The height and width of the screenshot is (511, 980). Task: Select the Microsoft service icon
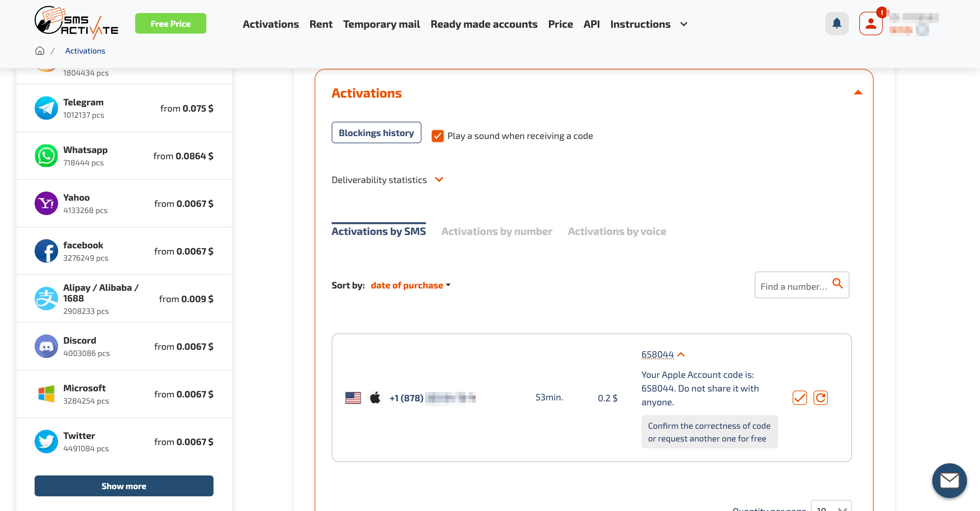coord(46,394)
